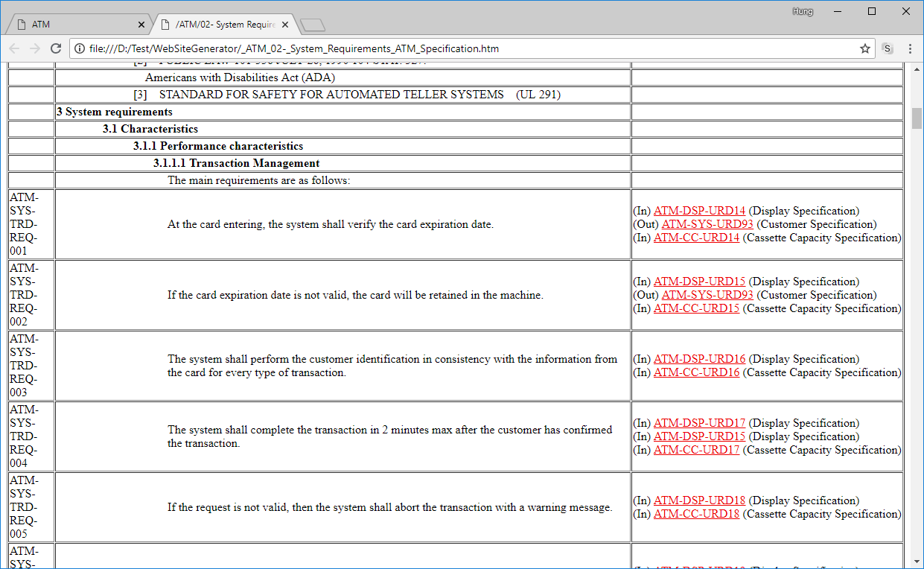Open ATM-DSP-URD15 link in REQ-004 row
This screenshot has width=924, height=569.
(699, 436)
